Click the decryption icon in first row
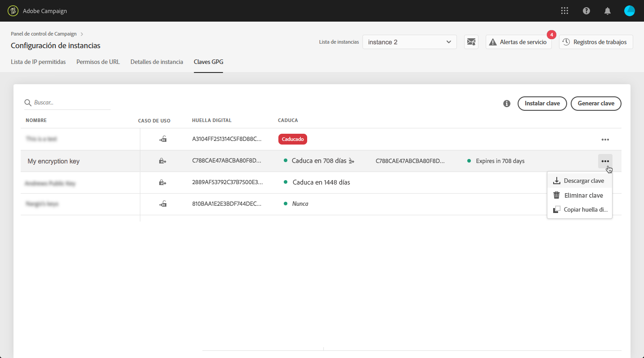The height and width of the screenshot is (358, 644). (163, 139)
